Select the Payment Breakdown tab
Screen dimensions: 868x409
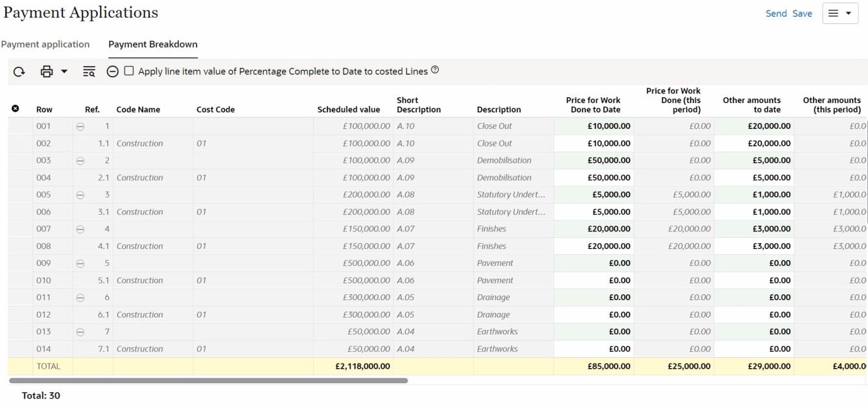153,44
